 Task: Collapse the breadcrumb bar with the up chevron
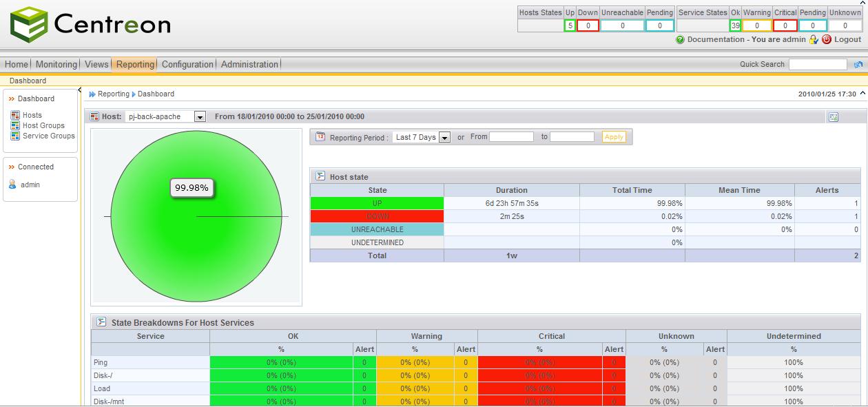861,92
